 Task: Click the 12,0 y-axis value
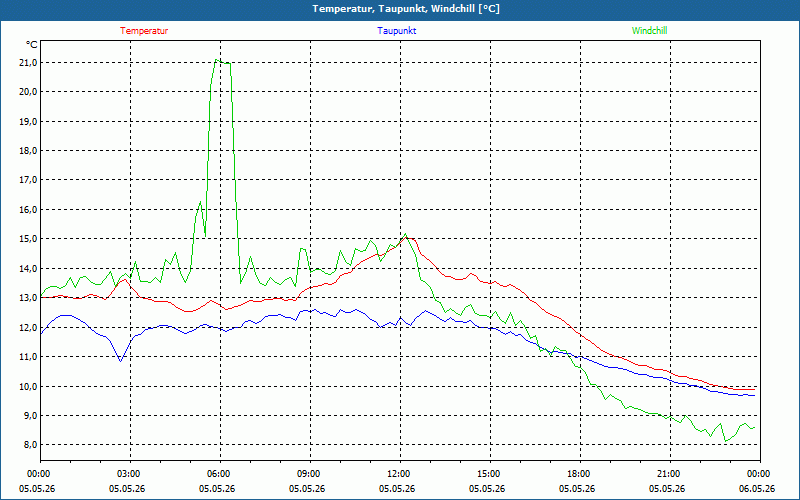click(29, 328)
